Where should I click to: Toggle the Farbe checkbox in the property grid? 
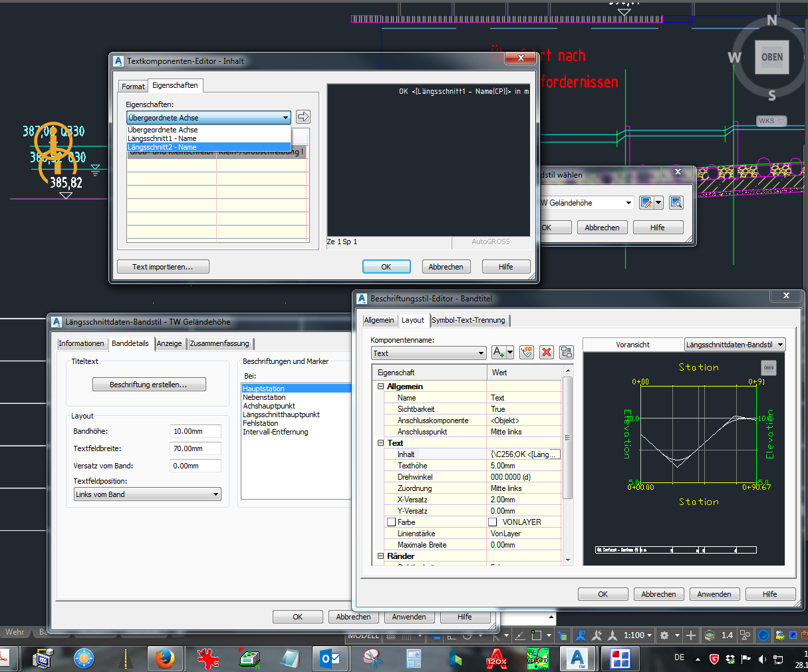(x=392, y=522)
